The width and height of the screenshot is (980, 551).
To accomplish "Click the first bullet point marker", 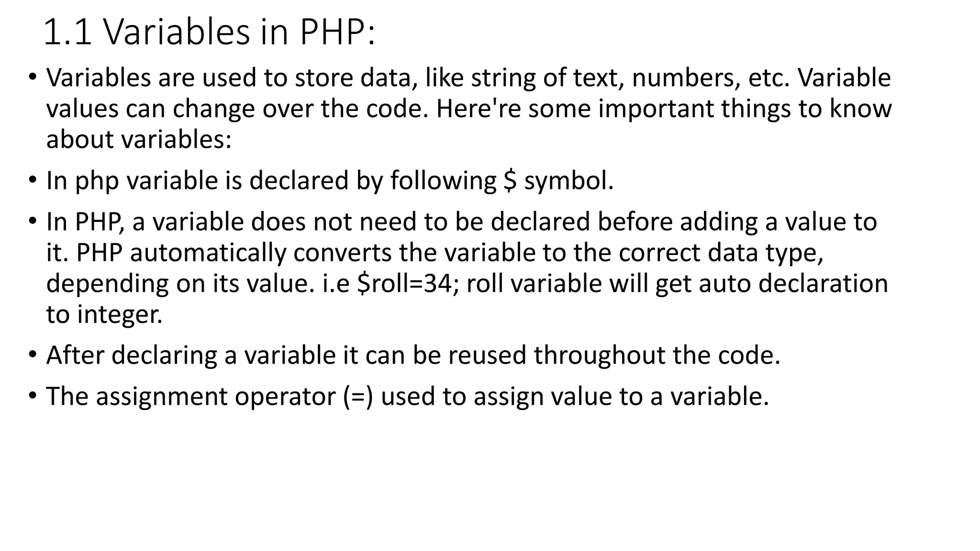I will (x=32, y=77).
